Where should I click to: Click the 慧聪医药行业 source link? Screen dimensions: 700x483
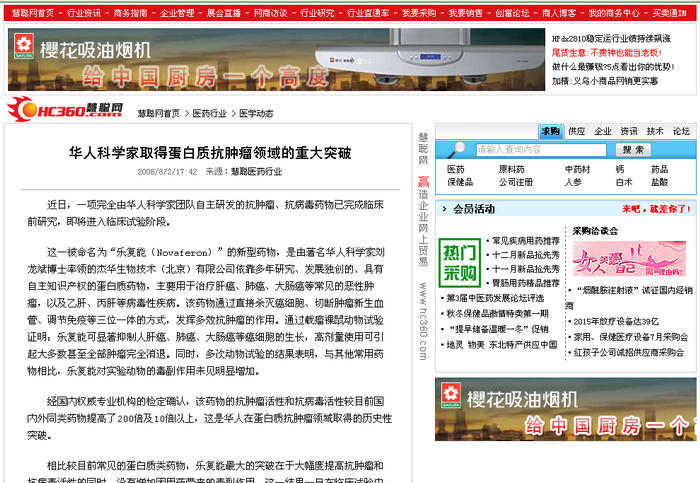click(x=256, y=171)
